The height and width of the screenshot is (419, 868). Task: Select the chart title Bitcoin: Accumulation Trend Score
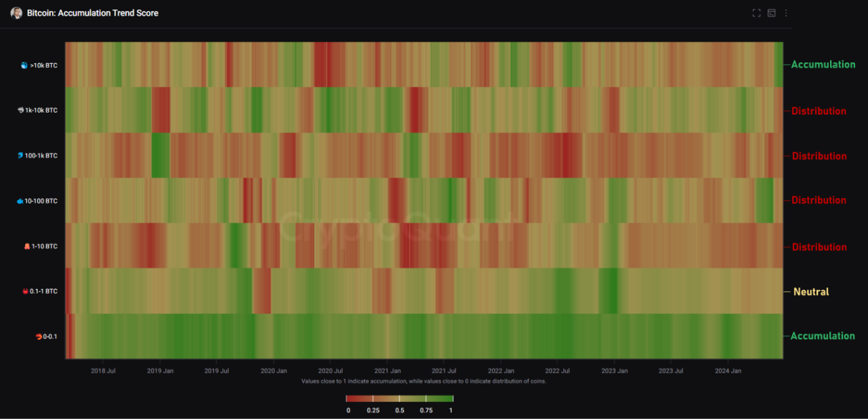(91, 12)
